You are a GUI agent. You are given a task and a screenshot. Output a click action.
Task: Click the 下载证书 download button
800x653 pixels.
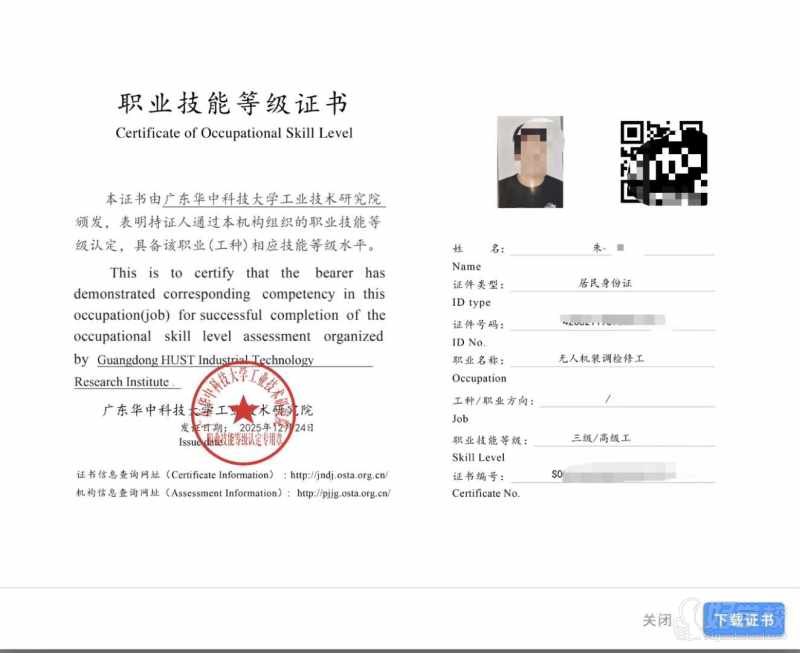[743, 619]
